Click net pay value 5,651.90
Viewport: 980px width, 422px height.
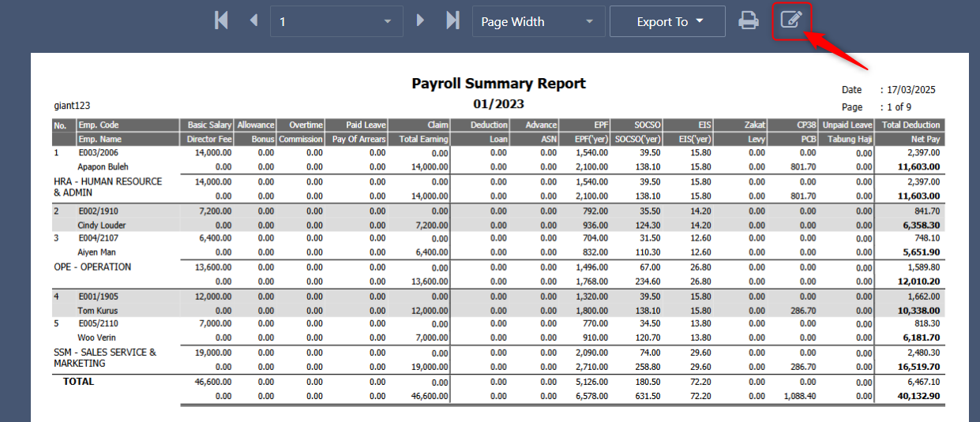pyautogui.click(x=922, y=252)
